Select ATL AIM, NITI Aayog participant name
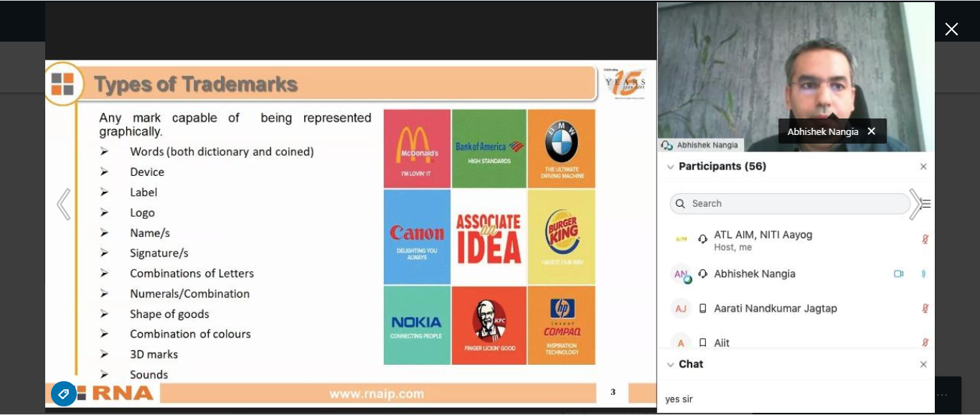The image size is (980, 415). coord(763,235)
